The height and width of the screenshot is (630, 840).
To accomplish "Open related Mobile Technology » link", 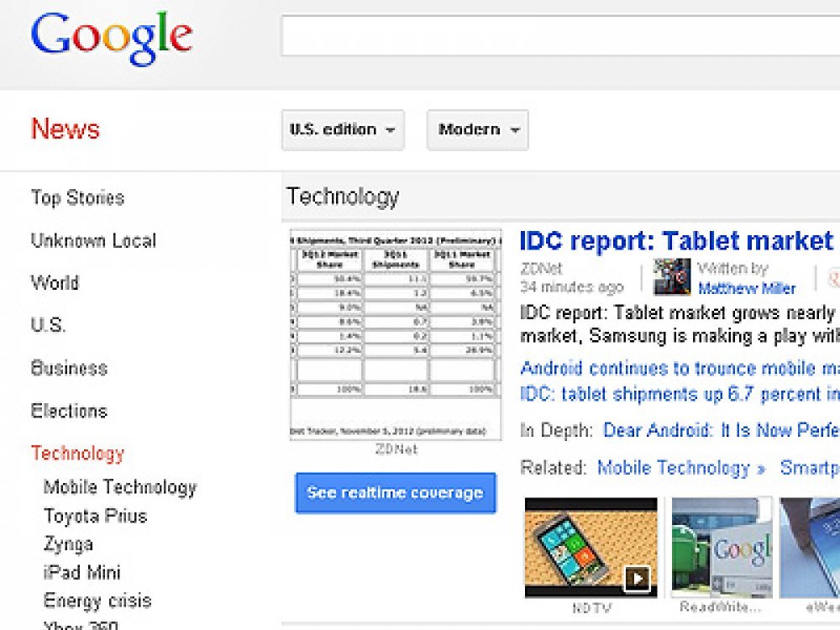I will (x=681, y=468).
